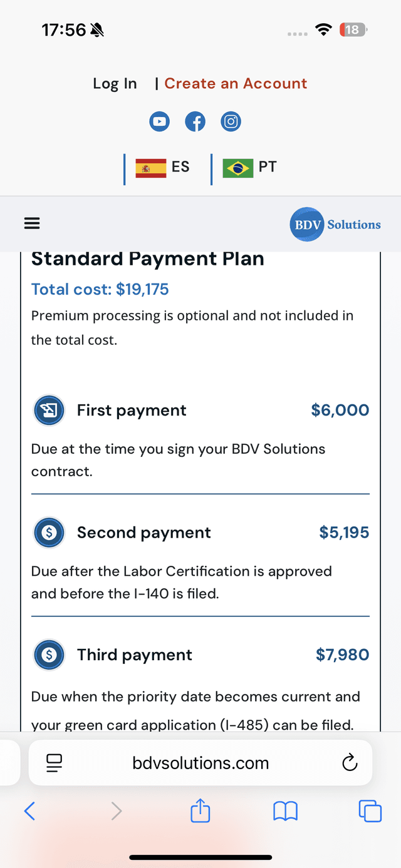Tap the BDV Solutions logo
401x868 pixels.
335,224
